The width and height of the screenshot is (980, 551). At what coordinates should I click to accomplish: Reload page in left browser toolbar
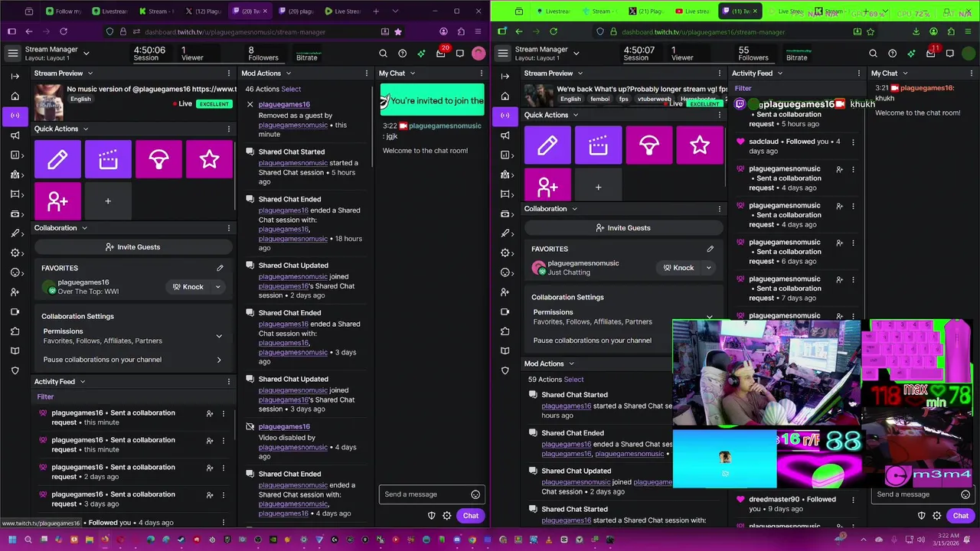click(x=64, y=31)
